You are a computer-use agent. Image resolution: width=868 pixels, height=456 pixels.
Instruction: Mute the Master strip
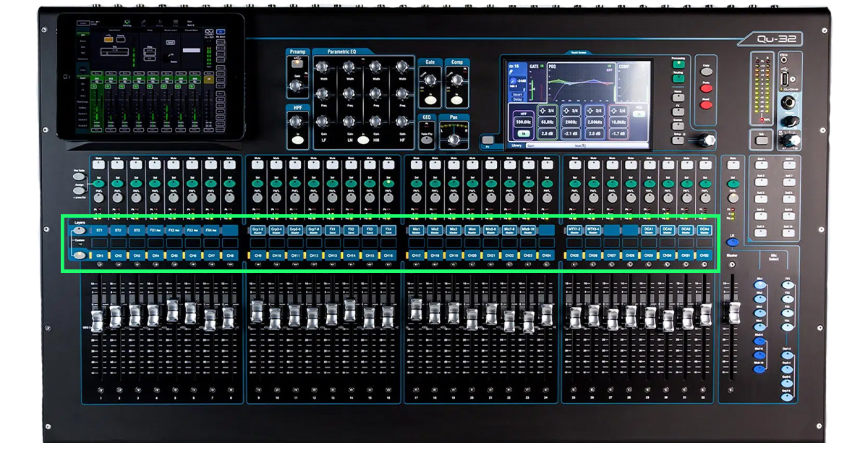(733, 166)
